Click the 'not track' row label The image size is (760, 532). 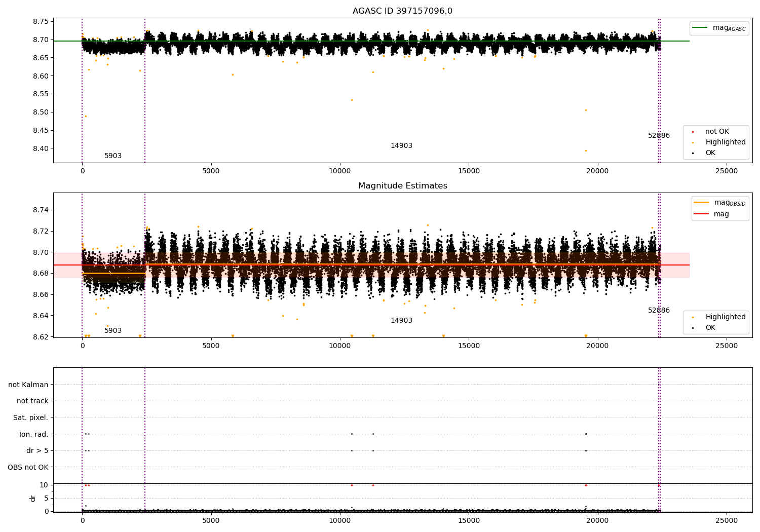(32, 401)
